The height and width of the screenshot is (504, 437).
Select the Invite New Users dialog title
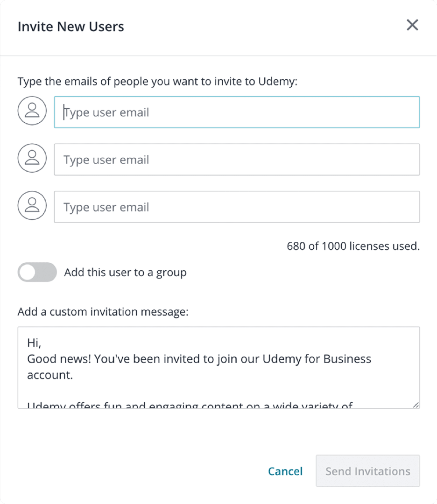pos(70,27)
